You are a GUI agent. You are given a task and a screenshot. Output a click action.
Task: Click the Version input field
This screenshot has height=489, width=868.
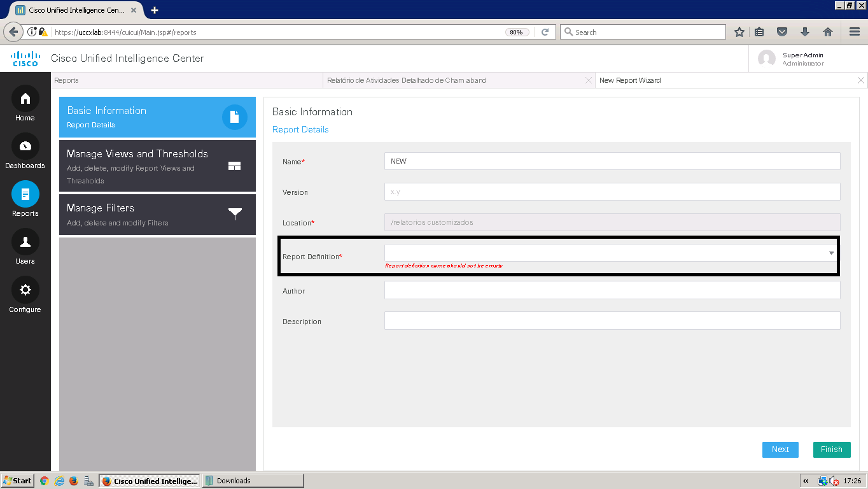[612, 192]
